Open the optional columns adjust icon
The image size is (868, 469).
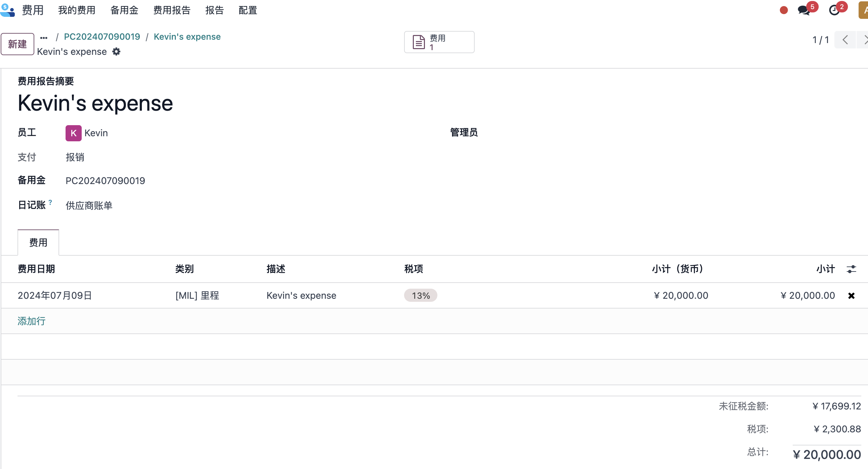coord(851,269)
